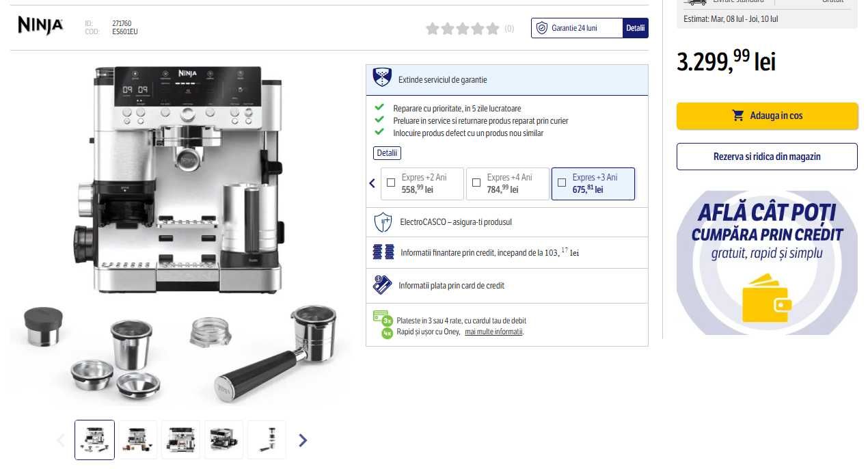Open the credit purchase banner
Screen dimensions: 868x469
pyautogui.click(x=767, y=263)
